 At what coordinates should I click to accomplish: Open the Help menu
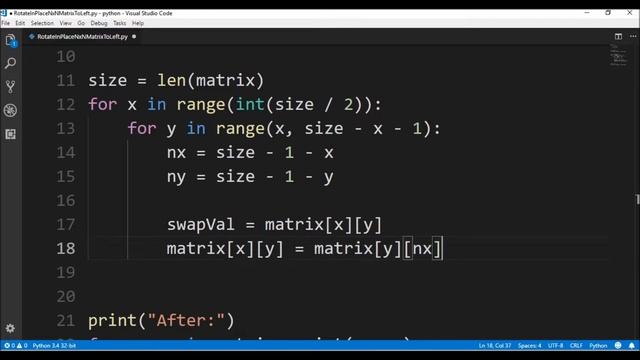(138, 23)
